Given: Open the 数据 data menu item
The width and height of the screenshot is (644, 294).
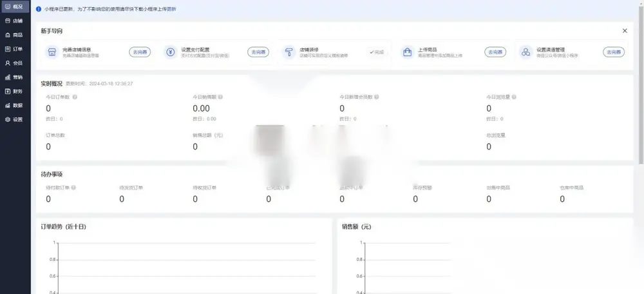Looking at the screenshot, I should coord(15,105).
